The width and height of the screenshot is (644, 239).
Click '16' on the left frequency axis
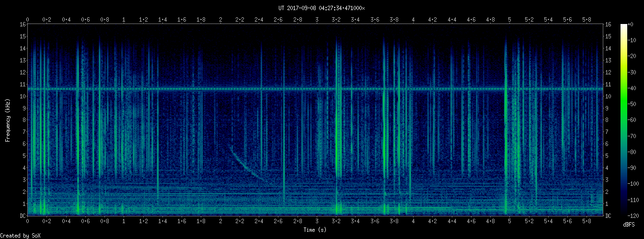click(23, 24)
